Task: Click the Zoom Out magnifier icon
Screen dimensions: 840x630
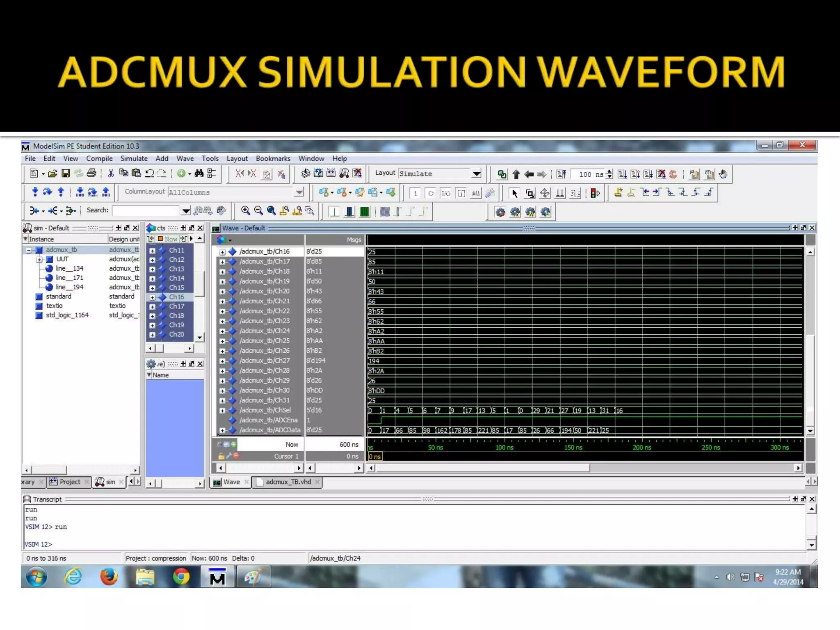Action: [x=258, y=211]
